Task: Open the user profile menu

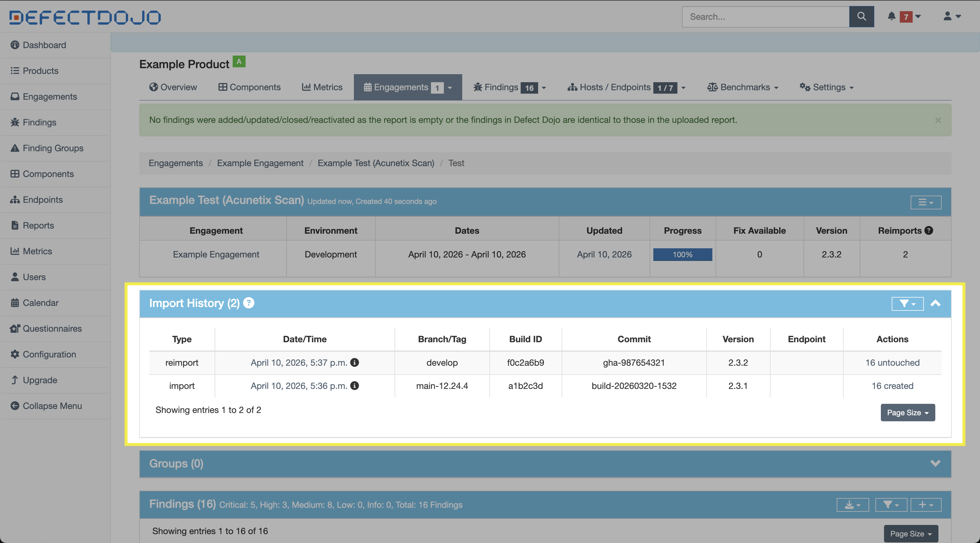Action: point(951,16)
